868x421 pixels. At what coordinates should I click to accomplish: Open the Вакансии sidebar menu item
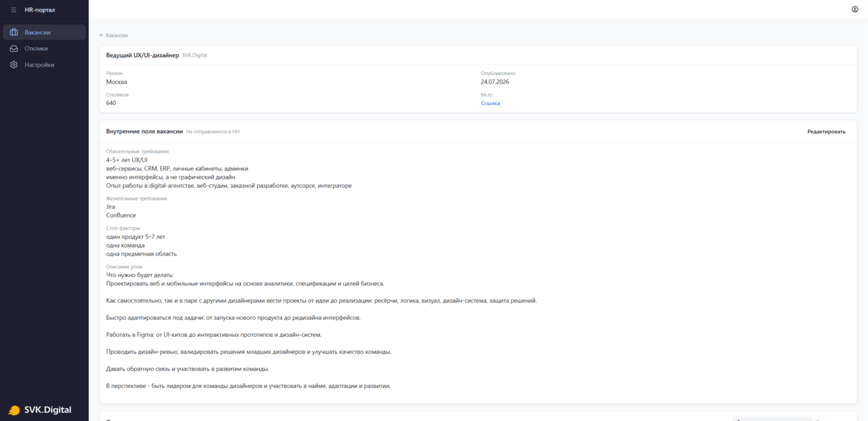(44, 32)
